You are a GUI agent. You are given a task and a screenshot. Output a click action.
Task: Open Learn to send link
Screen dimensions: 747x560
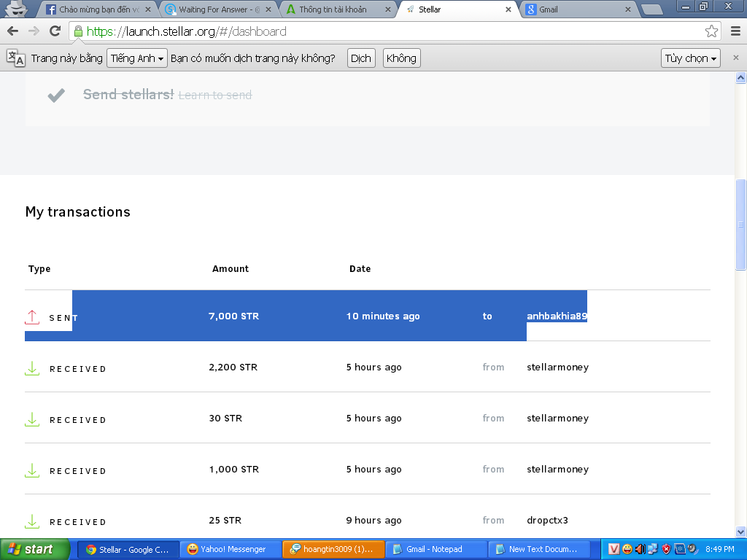pos(215,96)
